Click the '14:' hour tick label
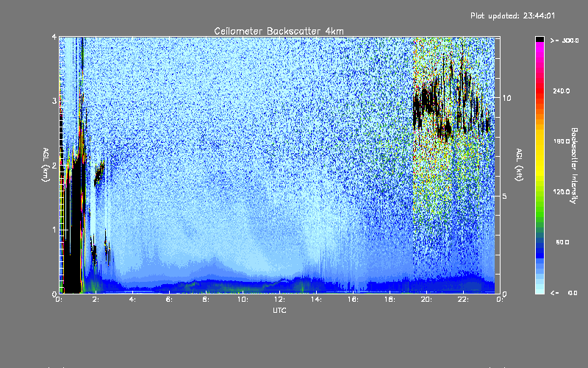588x368 pixels. pos(316,300)
